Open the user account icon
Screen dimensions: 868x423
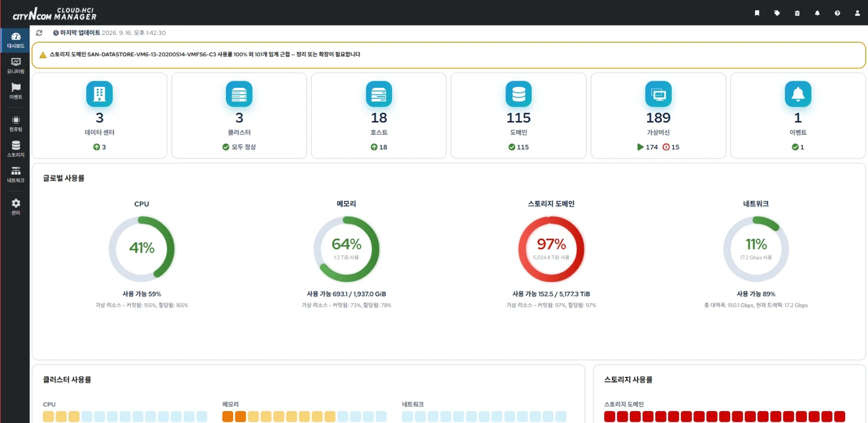(857, 13)
